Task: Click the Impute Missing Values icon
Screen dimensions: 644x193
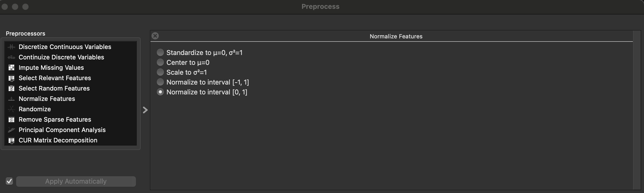Action: [x=11, y=68]
